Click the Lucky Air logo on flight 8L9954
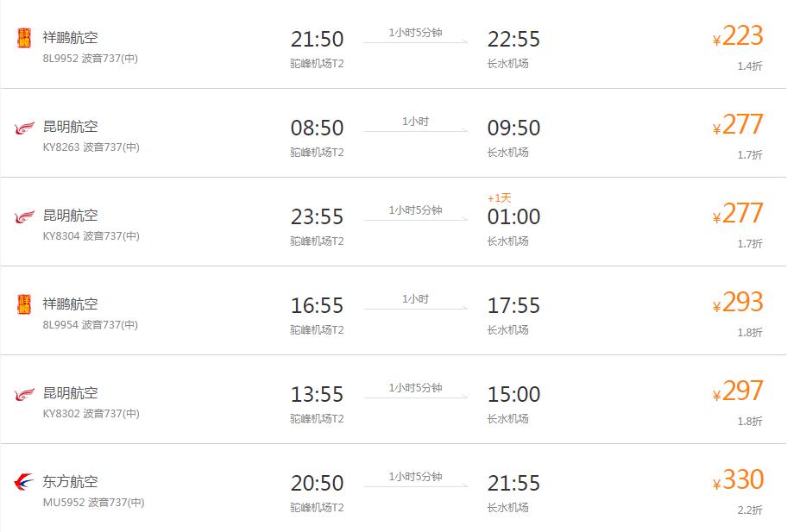 (24, 304)
